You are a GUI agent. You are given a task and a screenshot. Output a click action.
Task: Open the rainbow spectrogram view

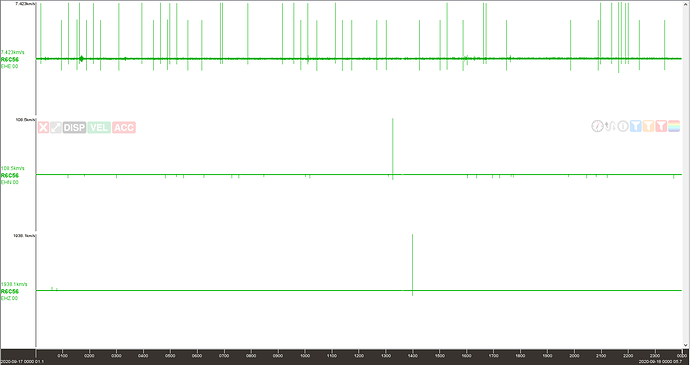coord(674,126)
